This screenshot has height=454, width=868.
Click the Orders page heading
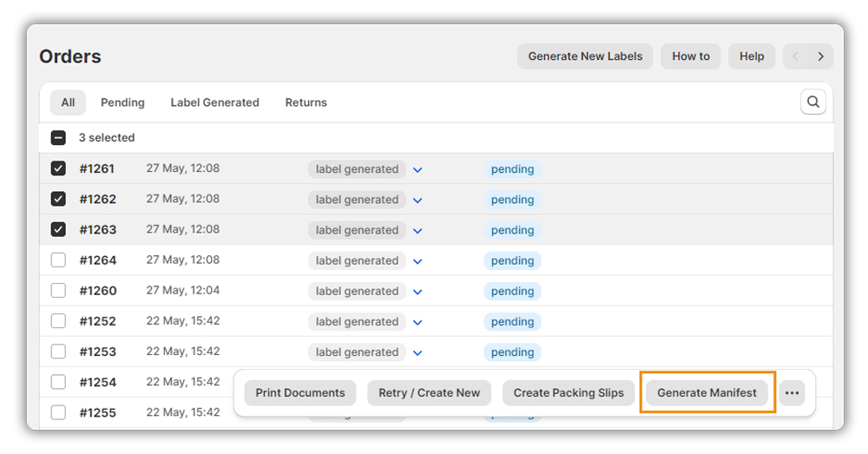coord(70,56)
